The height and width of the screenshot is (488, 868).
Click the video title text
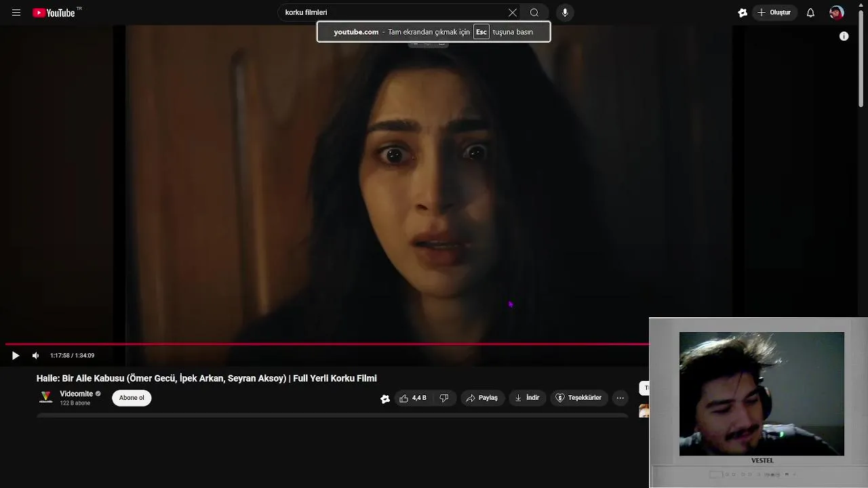click(206, 378)
